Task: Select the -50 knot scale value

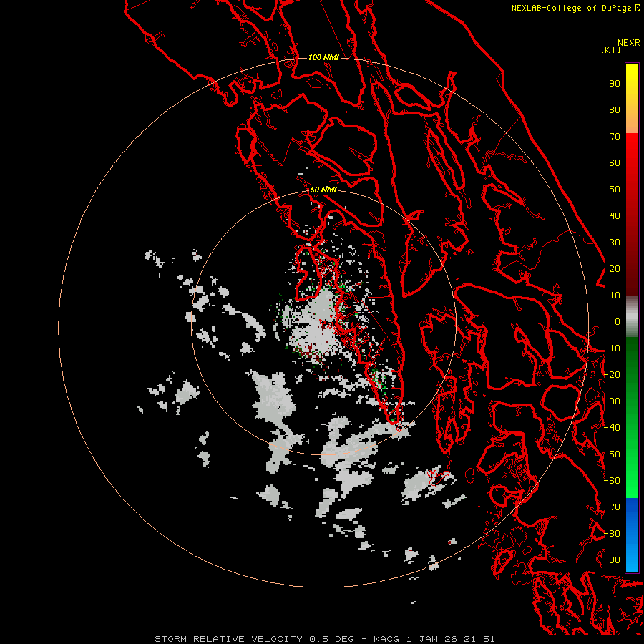Action: pyautogui.click(x=613, y=454)
